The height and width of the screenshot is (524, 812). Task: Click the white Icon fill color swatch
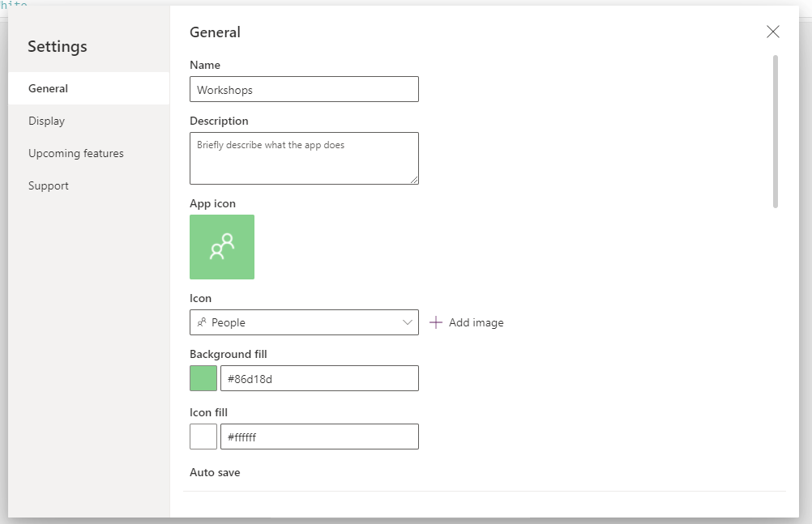[x=203, y=437]
